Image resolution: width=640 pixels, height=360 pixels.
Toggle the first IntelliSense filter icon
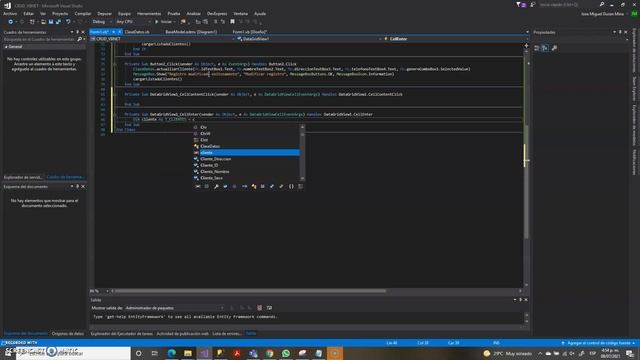[198, 187]
